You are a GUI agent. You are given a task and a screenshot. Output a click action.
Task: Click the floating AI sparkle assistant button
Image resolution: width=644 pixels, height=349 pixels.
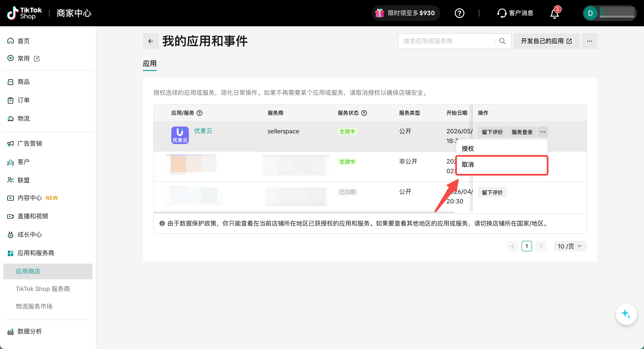[x=626, y=314]
